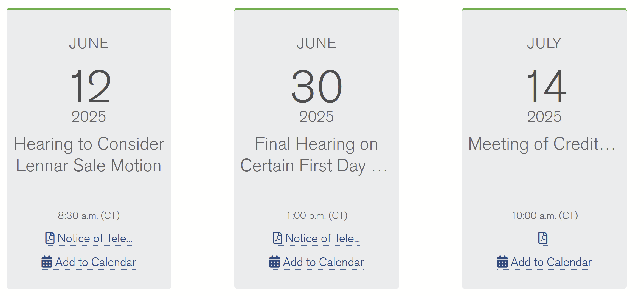This screenshot has width=644, height=296.
Task: Click the large date number 14
Action: click(x=546, y=86)
